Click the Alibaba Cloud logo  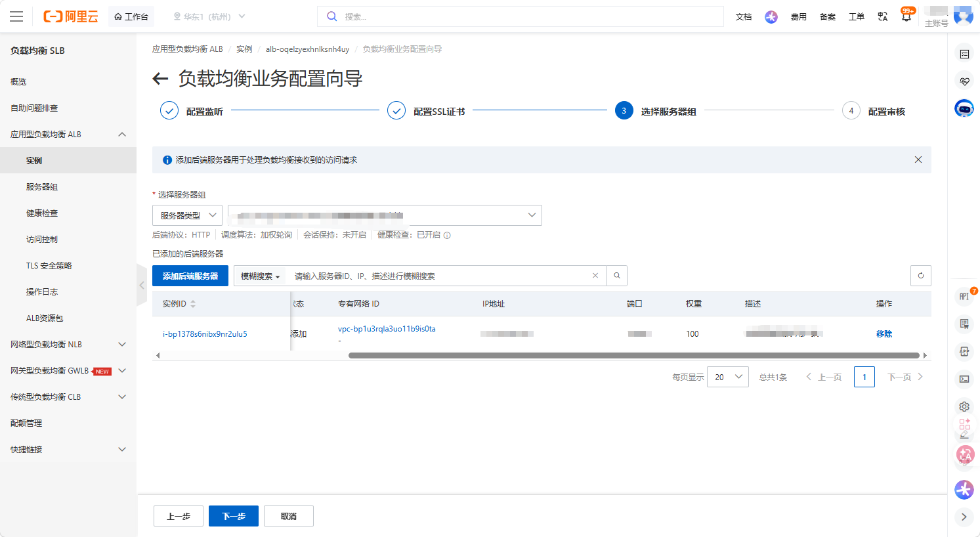tap(71, 16)
